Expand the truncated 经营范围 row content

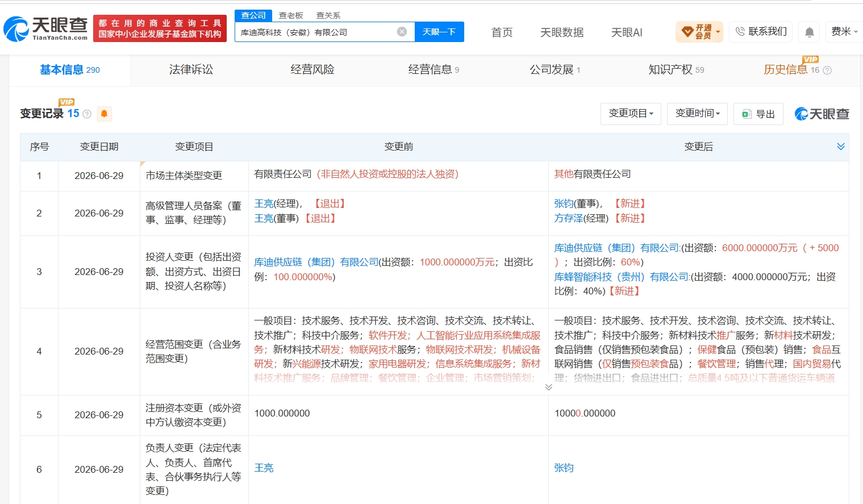click(548, 387)
